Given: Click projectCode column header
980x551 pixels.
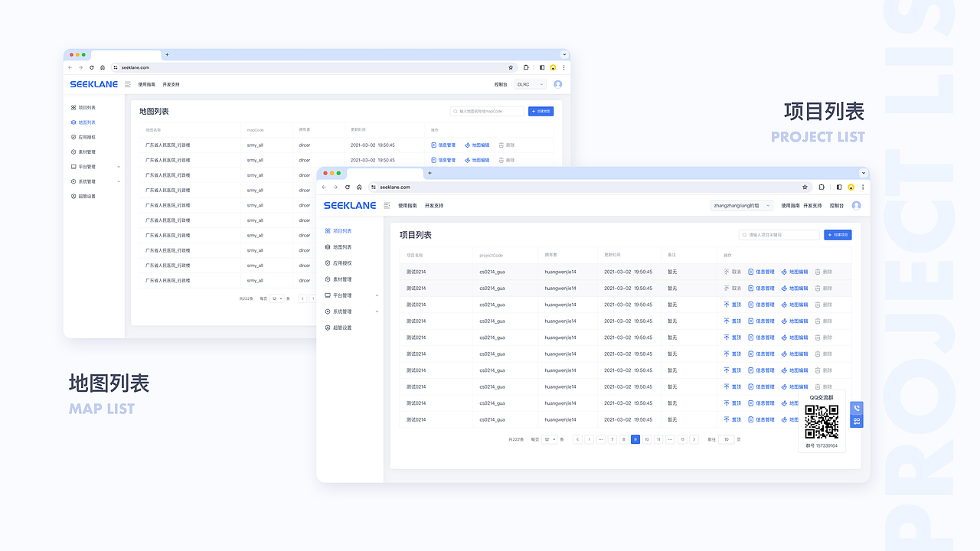Looking at the screenshot, I should click(x=492, y=255).
